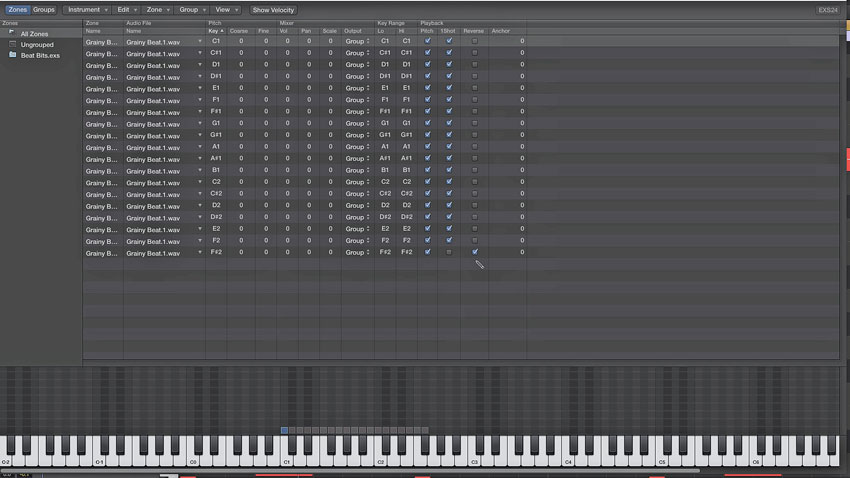The height and width of the screenshot is (478, 850).
Task: Open the Edit menu
Action: [x=127, y=10]
